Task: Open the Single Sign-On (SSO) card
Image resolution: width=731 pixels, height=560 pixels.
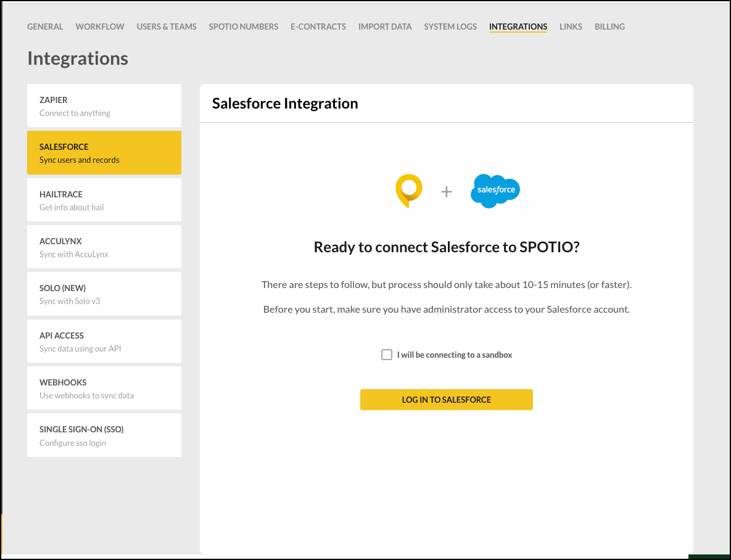Action: pos(104,435)
